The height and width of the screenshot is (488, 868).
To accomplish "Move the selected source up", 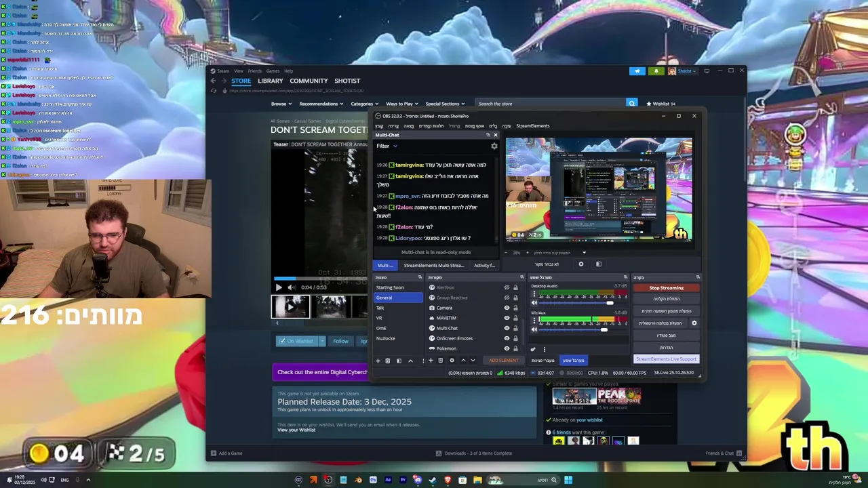I will tap(463, 361).
